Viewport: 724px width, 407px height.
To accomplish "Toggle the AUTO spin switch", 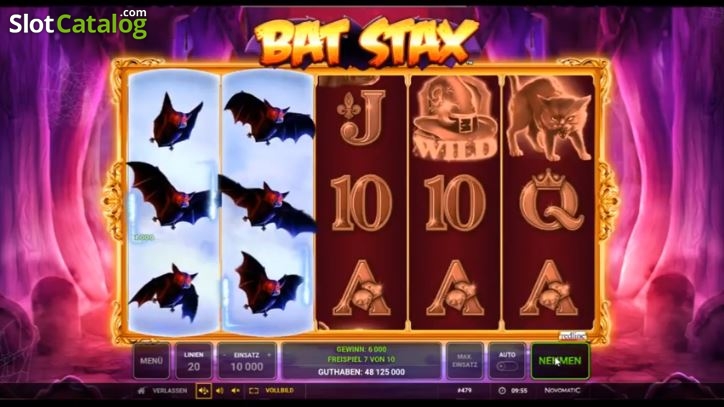I will (507, 366).
